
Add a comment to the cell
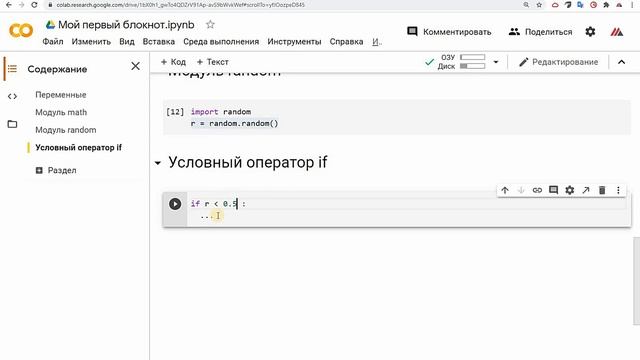pos(553,190)
